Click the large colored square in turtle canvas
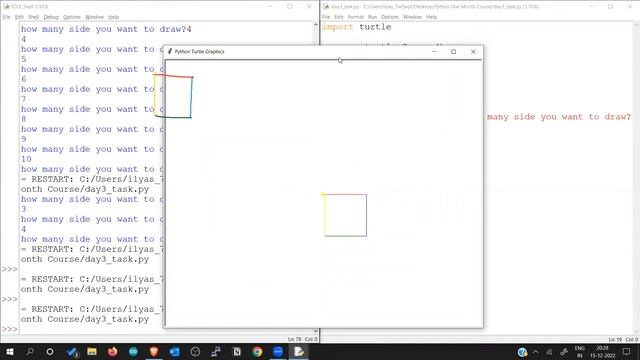Screen dimensions: 640x360 tap(173, 96)
